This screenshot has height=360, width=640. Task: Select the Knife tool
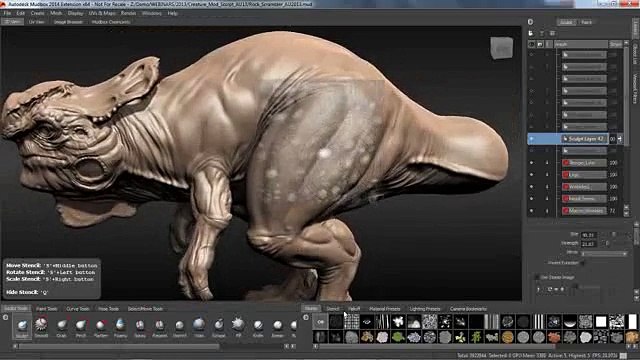click(258, 327)
